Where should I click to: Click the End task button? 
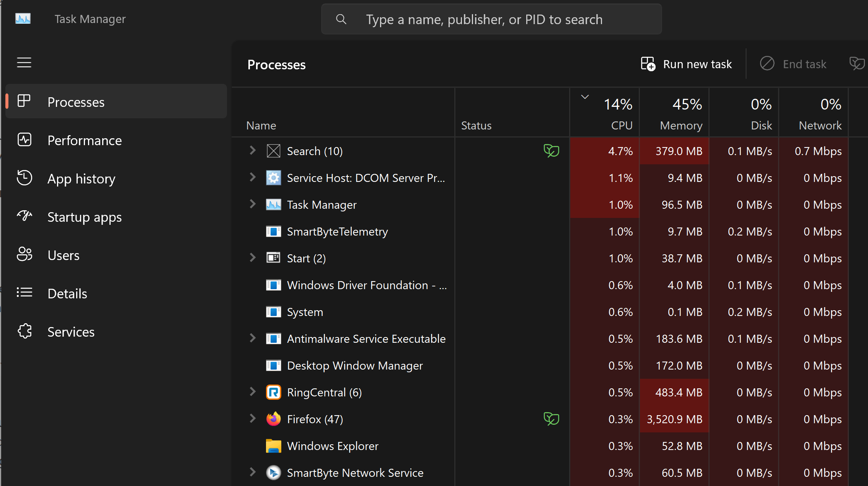point(793,64)
